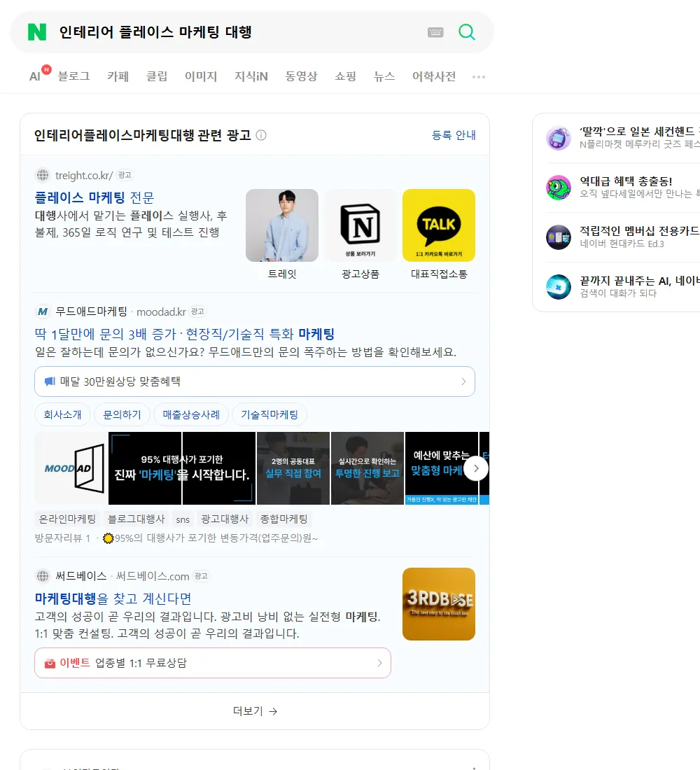This screenshot has height=770, width=700.
Task: Click the green character icon beside 역대급 혜택 총출동
Action: (559, 188)
